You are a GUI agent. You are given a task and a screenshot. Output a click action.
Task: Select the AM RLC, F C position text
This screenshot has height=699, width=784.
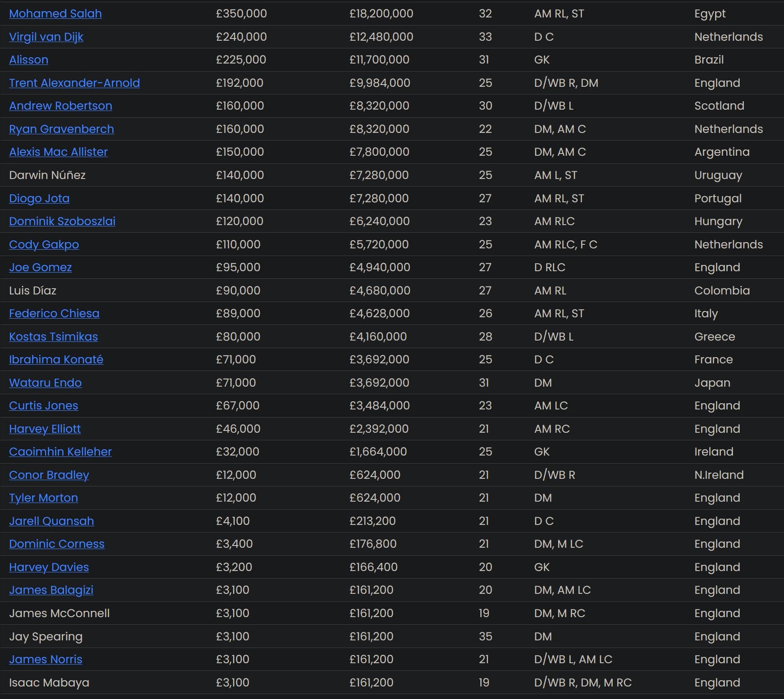point(566,244)
